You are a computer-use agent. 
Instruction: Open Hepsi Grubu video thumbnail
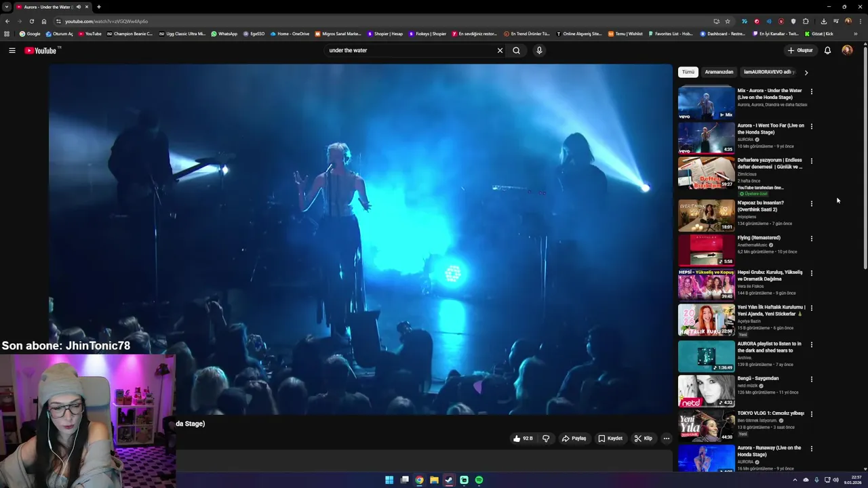pyautogui.click(x=706, y=285)
